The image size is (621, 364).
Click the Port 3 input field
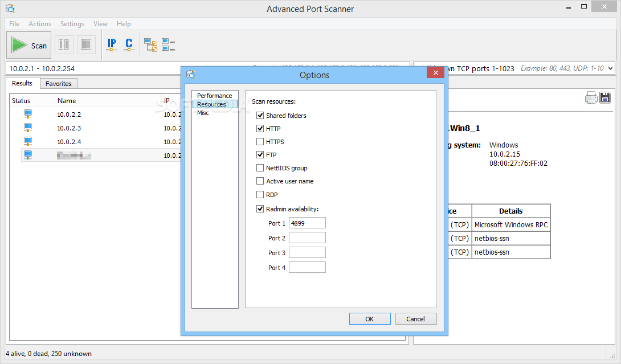[307, 252]
